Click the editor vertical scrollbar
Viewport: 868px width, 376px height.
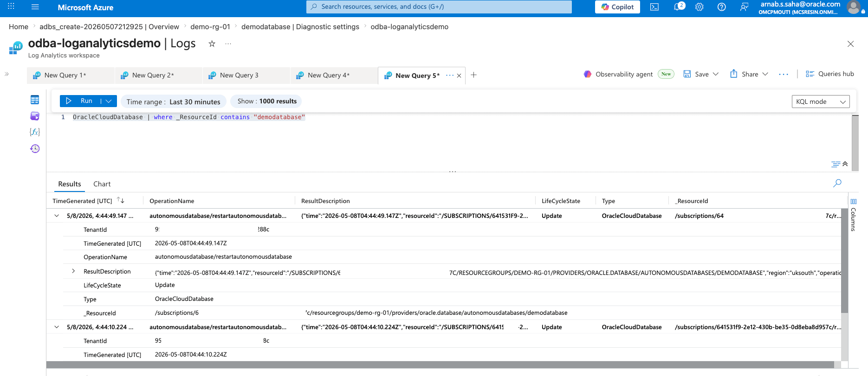[x=855, y=143]
